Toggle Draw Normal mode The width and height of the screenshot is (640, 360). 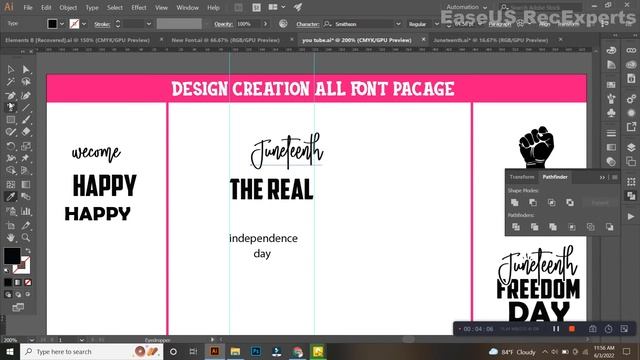(8, 294)
